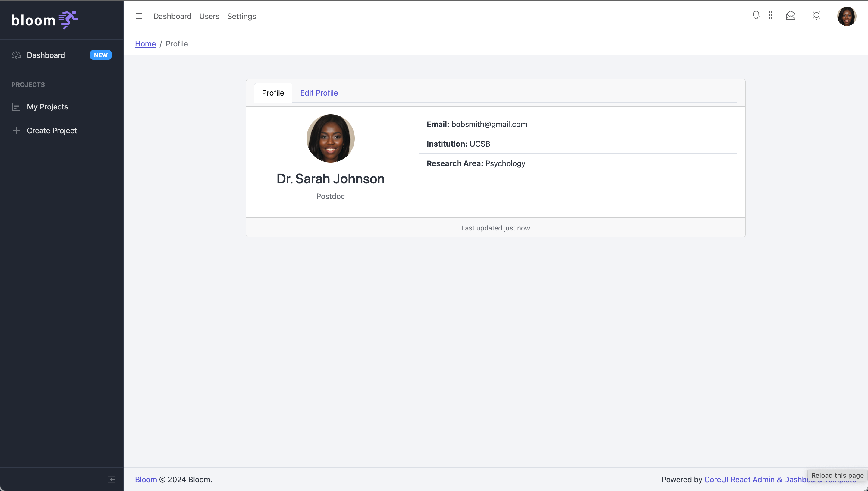Screen dimensions: 868x491
Task: Collapse sidebar using bottom arrow icon
Action: click(x=112, y=479)
